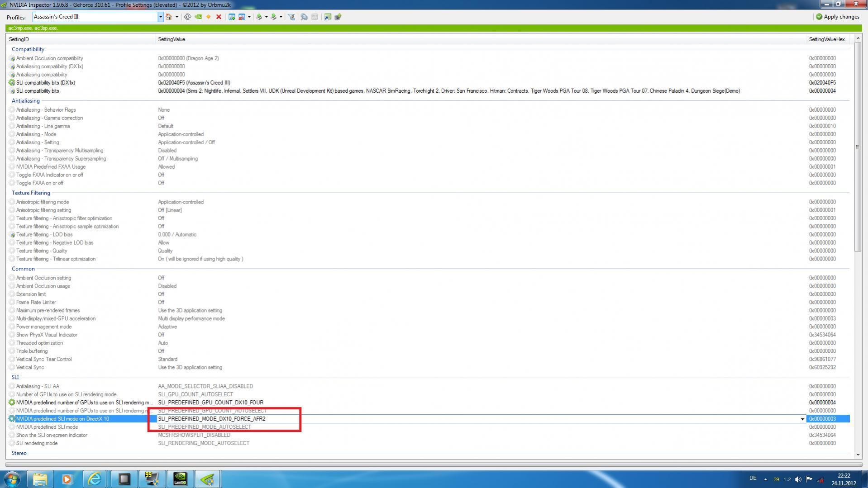Select Show the SLI on-screen indicator row
Viewport: 868px width, 488px height.
coord(428,436)
